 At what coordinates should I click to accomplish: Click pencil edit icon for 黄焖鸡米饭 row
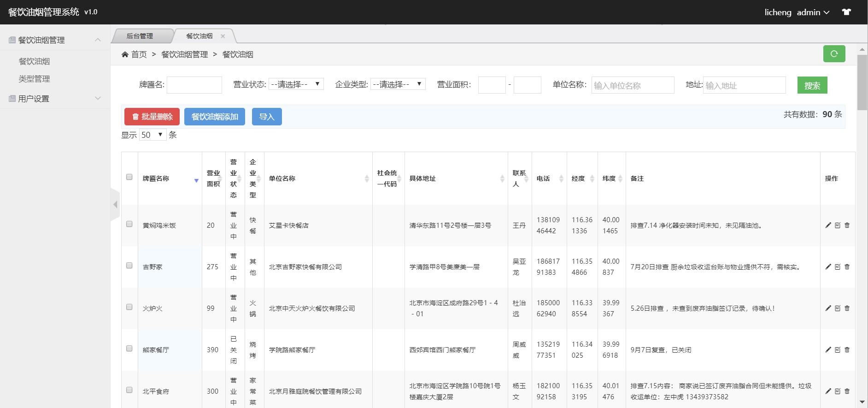tap(828, 225)
